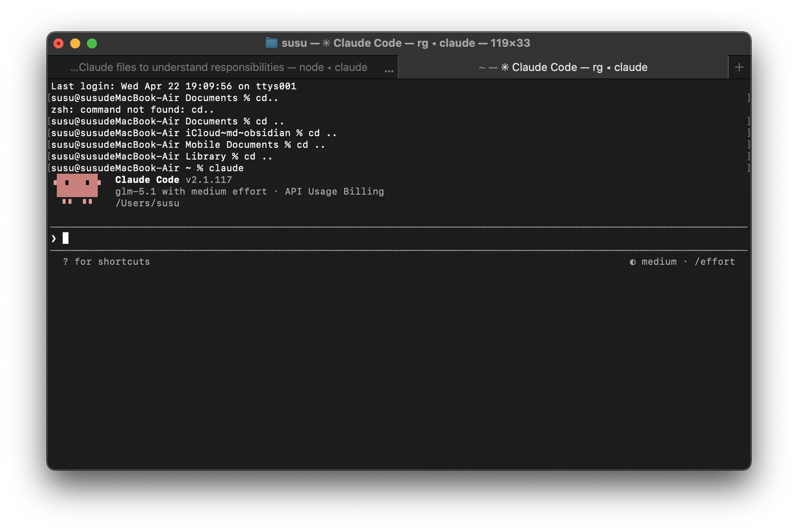
Task: Click the "medium" effort level label
Action: click(659, 262)
